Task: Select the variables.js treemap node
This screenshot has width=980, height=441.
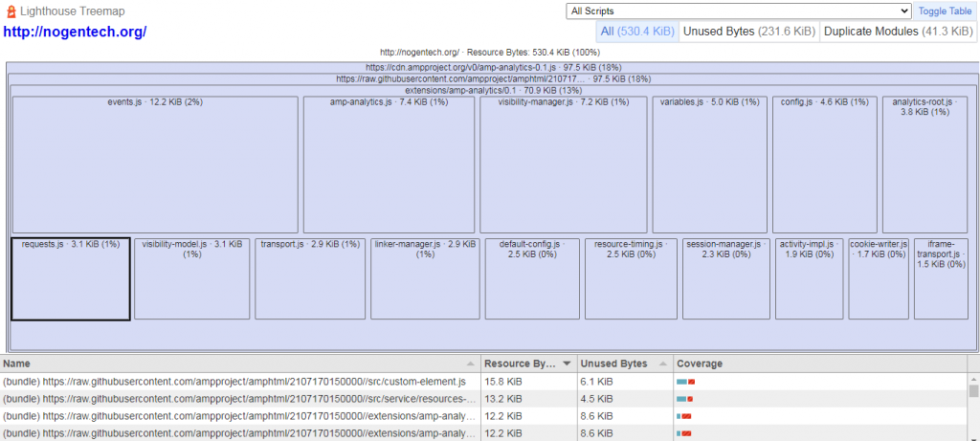Action: [x=709, y=165]
